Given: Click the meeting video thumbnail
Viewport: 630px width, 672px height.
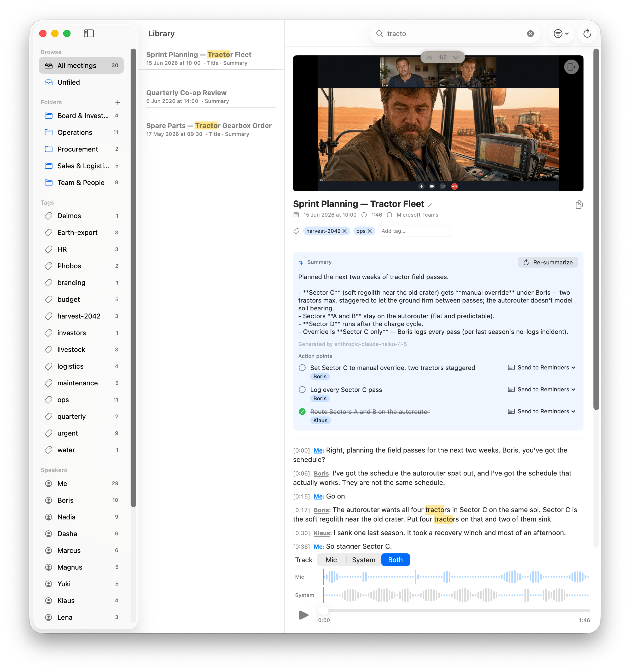Looking at the screenshot, I should click(x=438, y=123).
